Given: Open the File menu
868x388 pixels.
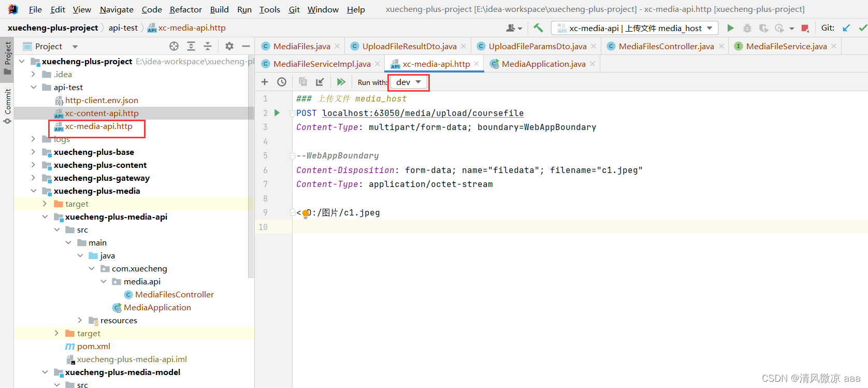Looking at the screenshot, I should coord(35,9).
